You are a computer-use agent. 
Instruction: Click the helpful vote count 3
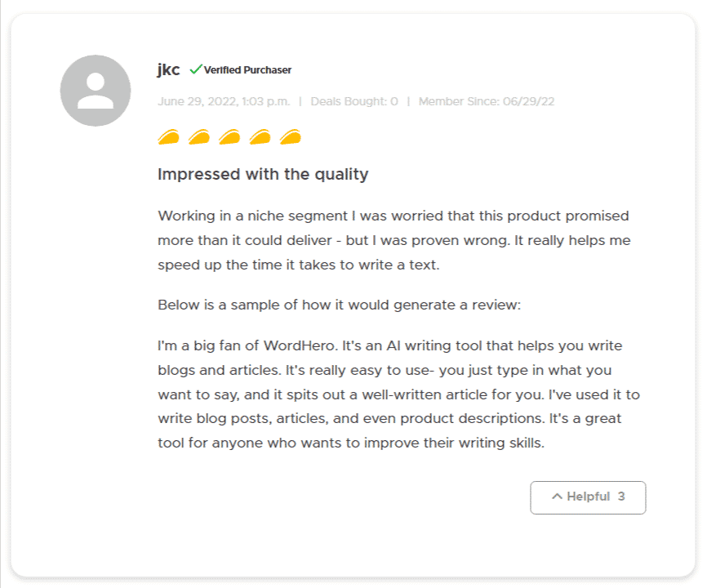pyautogui.click(x=621, y=497)
